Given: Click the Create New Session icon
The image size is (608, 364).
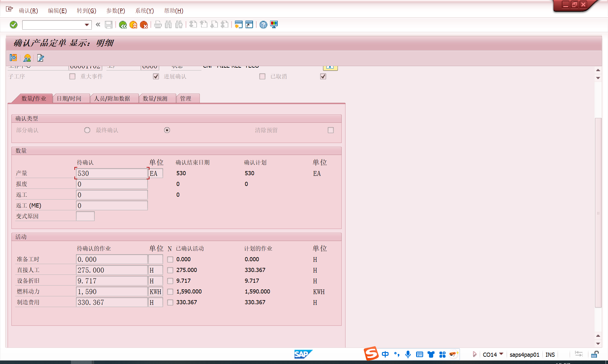Looking at the screenshot, I should (238, 25).
